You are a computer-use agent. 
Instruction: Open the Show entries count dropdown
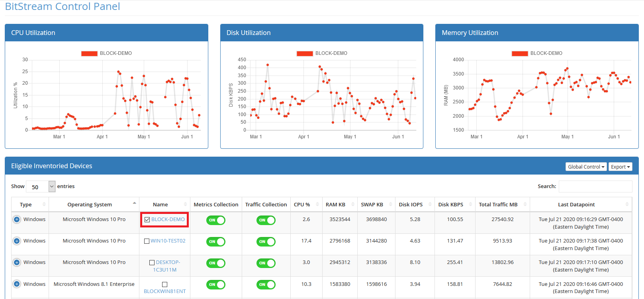pos(41,186)
